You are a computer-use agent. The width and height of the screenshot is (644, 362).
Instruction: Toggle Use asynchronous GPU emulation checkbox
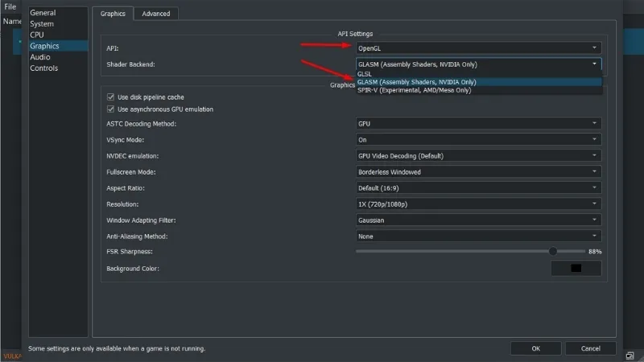point(111,109)
